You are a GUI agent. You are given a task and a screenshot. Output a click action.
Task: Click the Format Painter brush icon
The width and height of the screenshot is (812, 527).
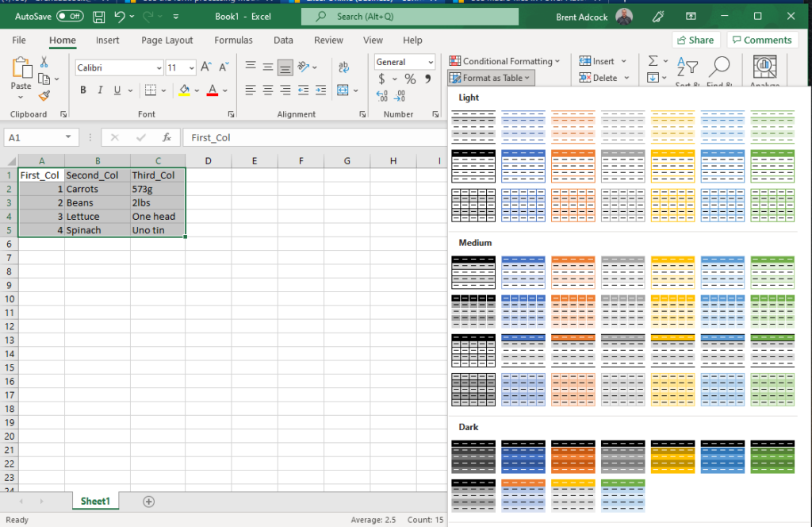(x=44, y=95)
